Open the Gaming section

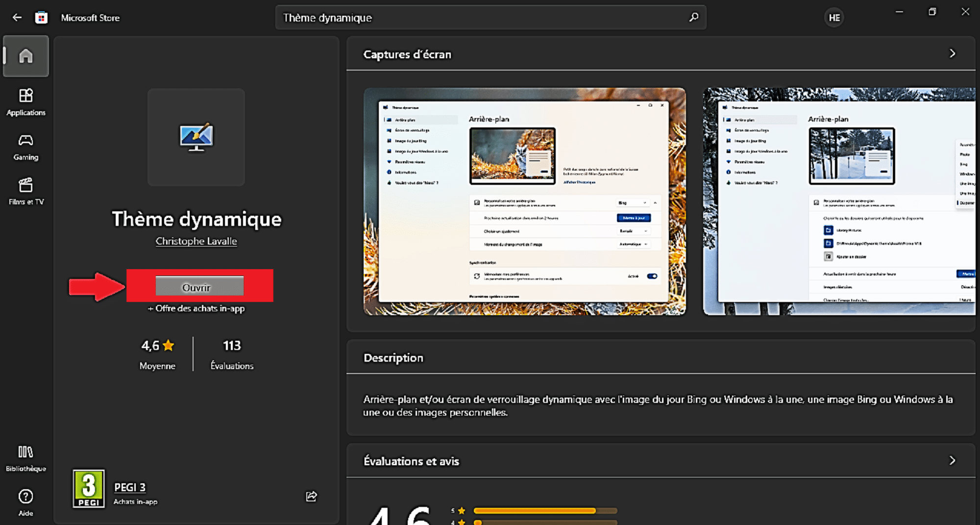point(26,147)
